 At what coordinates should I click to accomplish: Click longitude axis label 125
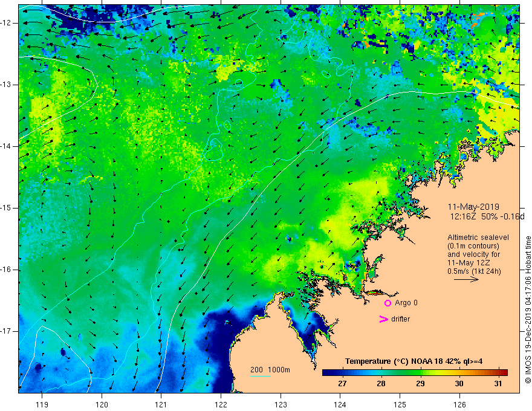click(400, 404)
